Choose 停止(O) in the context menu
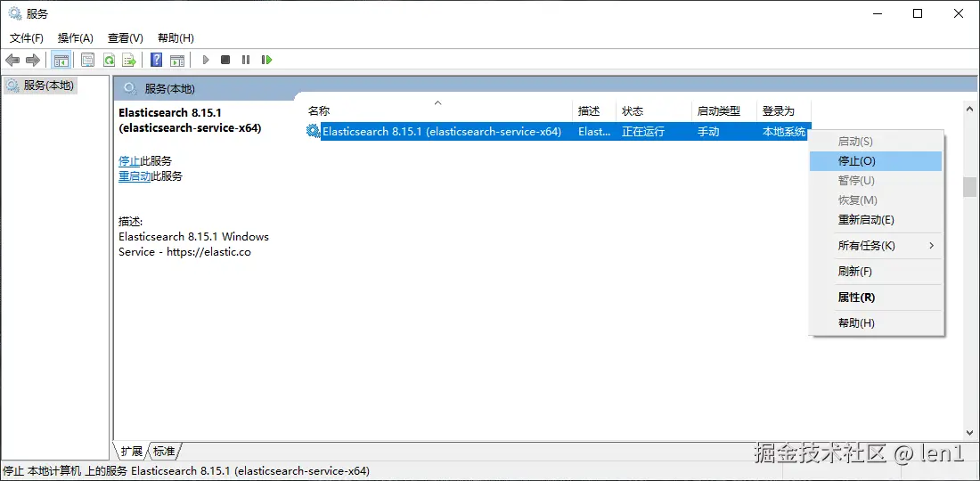The width and height of the screenshot is (980, 481). point(876,160)
